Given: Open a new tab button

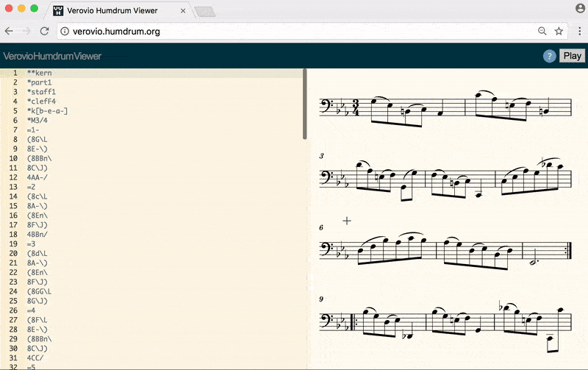Looking at the screenshot, I should pyautogui.click(x=205, y=12).
